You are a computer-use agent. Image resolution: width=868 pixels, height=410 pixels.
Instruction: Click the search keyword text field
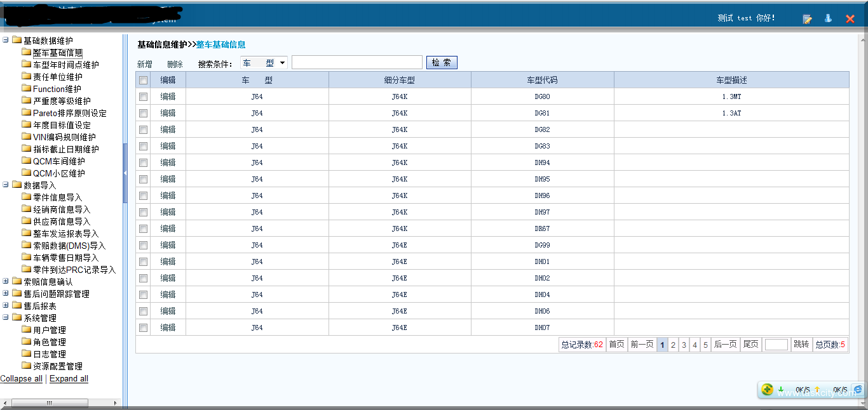(356, 63)
